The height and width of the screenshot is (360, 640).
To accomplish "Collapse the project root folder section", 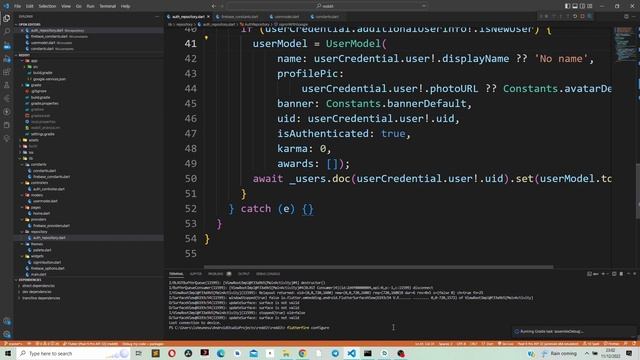I will (24, 55).
